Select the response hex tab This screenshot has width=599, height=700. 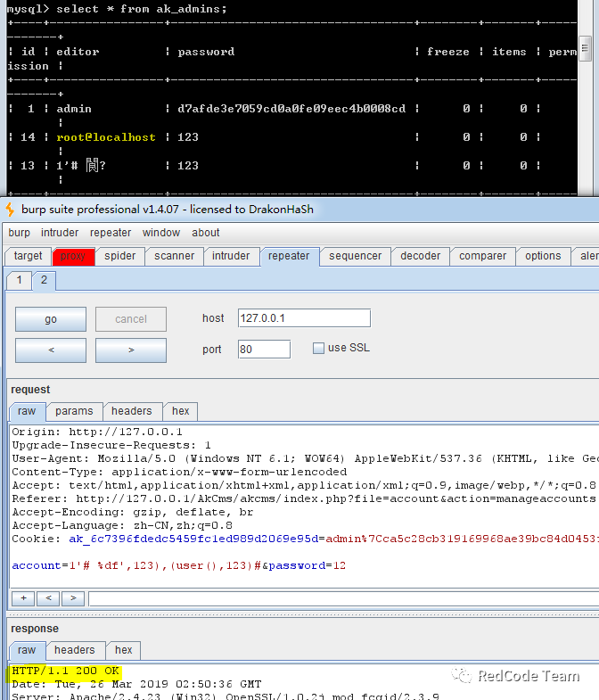pyautogui.click(x=123, y=650)
